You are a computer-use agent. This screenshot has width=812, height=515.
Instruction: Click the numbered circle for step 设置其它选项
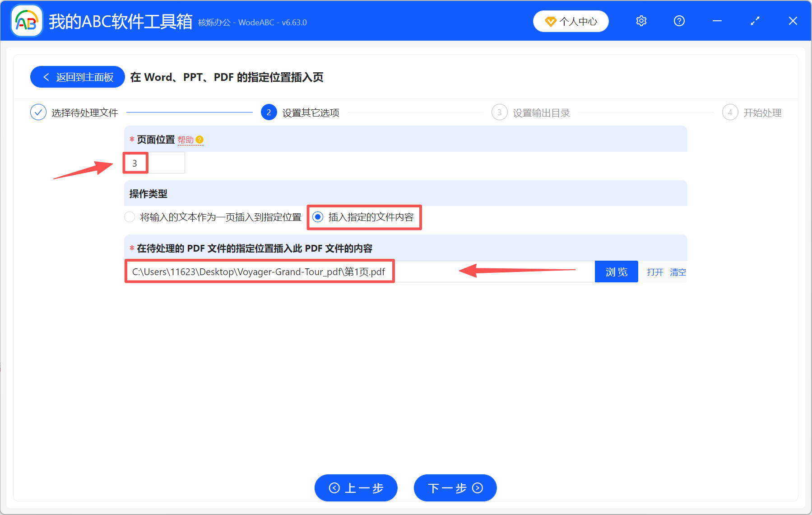pyautogui.click(x=269, y=112)
